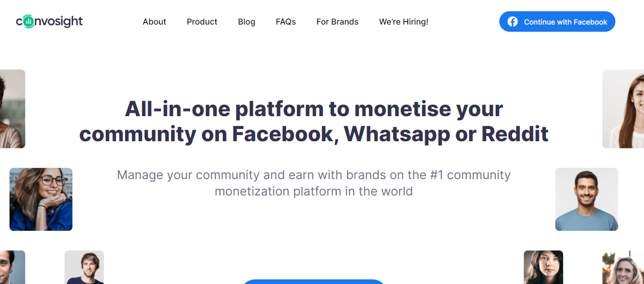Click the subtitle text about community monetization platform
The height and width of the screenshot is (284, 644).
coord(314,183)
